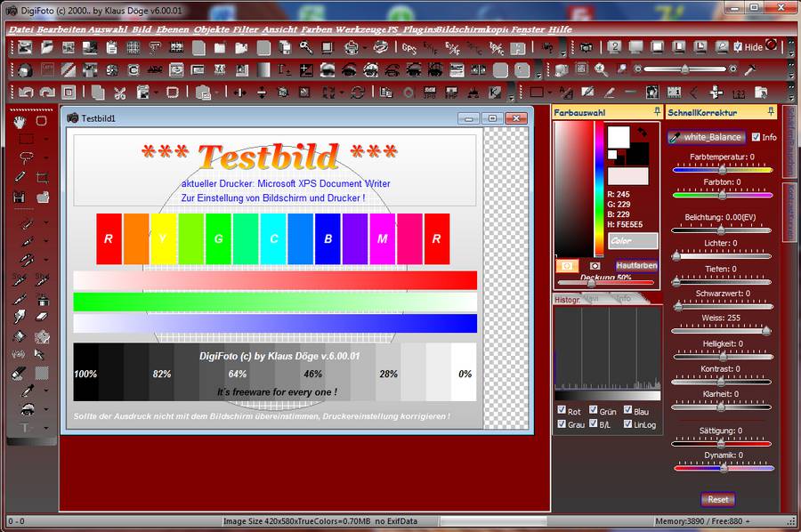The image size is (801, 532).
Task: Collapse the Farbauswahl panel arrow
Action: (x=656, y=112)
